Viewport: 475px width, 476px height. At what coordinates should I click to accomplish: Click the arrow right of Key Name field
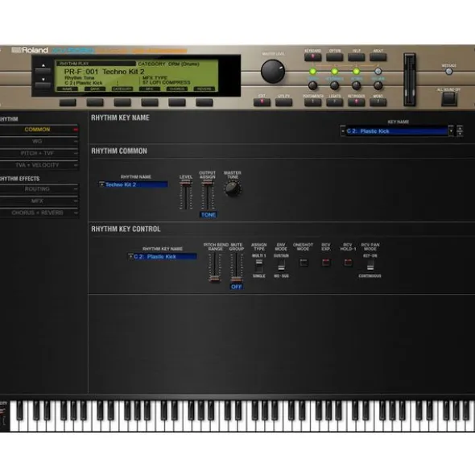point(451,131)
